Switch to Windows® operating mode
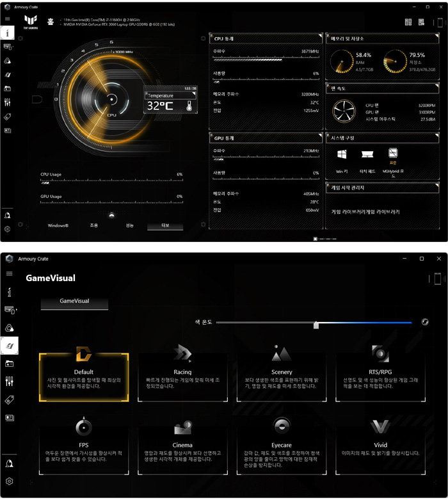448x500 pixels. click(58, 225)
